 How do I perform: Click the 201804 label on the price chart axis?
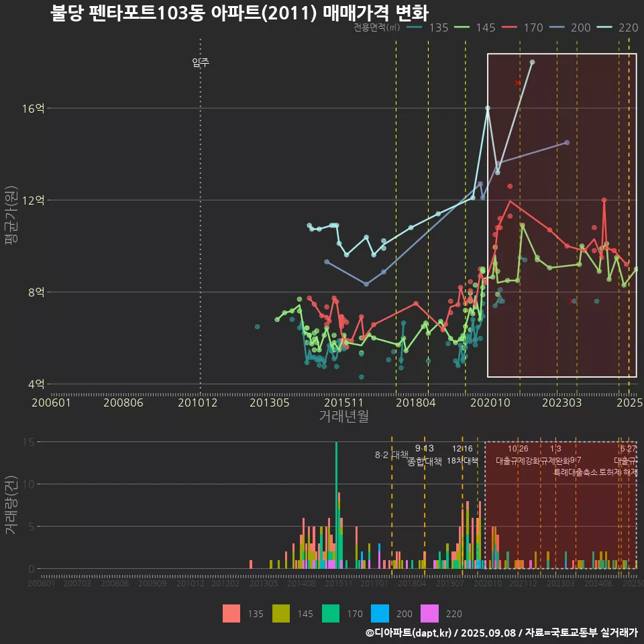tap(416, 402)
